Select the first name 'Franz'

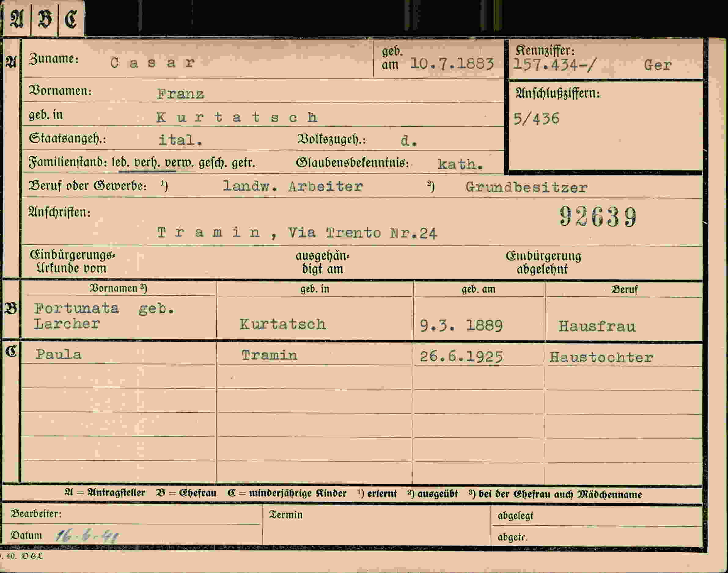180,93
